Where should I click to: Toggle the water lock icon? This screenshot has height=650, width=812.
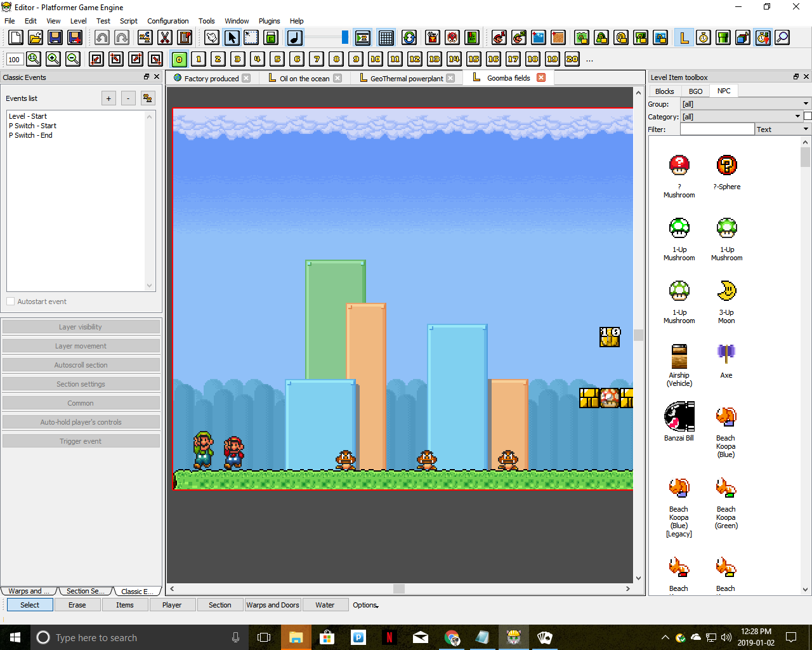pos(660,37)
